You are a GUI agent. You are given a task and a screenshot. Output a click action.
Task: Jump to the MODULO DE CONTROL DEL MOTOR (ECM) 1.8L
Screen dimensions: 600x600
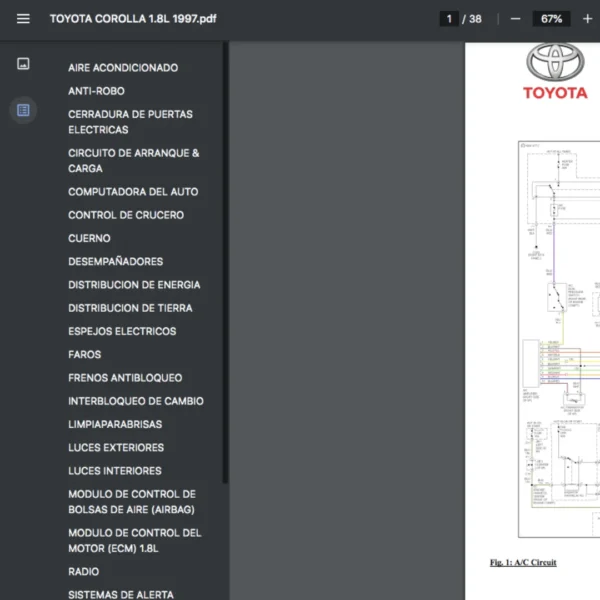click(x=134, y=541)
